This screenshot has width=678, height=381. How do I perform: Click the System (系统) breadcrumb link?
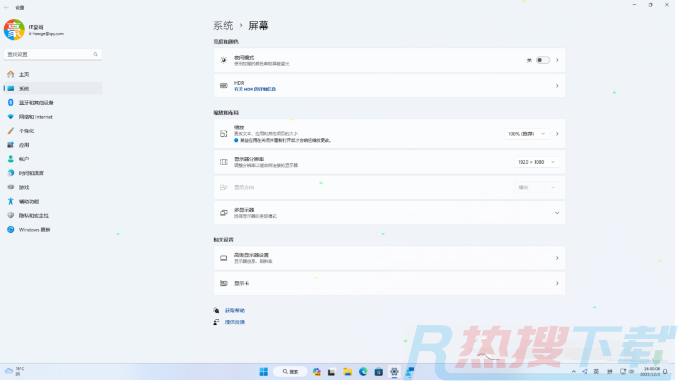coord(223,26)
